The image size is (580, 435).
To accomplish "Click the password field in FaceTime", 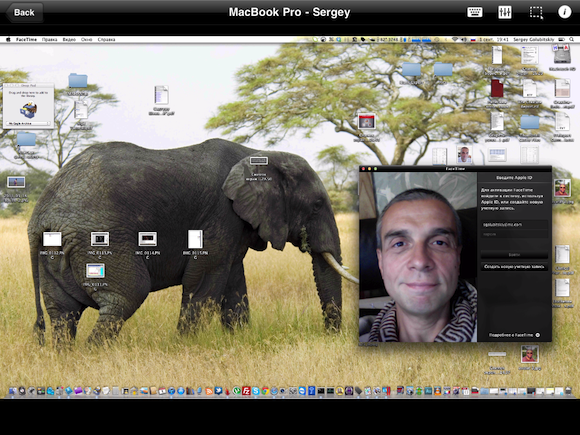I will point(514,234).
